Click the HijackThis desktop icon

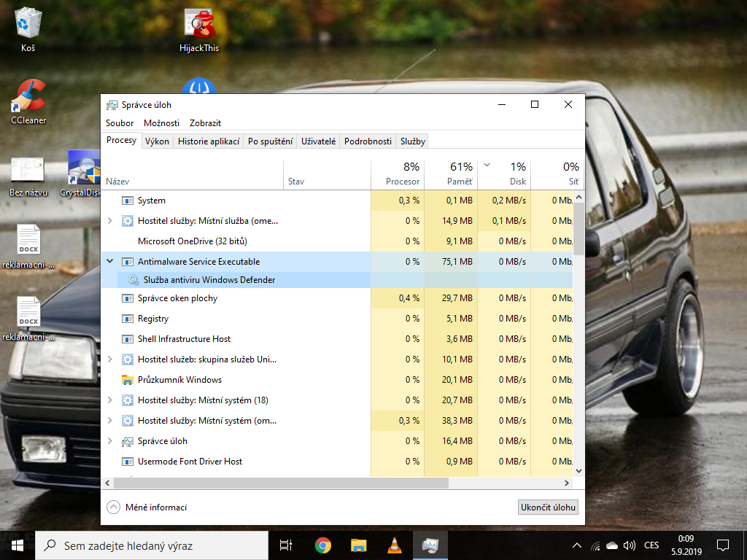[x=198, y=29]
